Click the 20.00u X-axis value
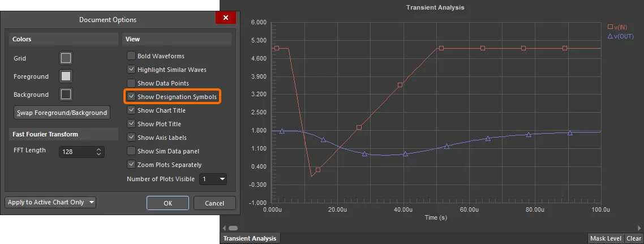The height and width of the screenshot is (244, 644). 337,209
